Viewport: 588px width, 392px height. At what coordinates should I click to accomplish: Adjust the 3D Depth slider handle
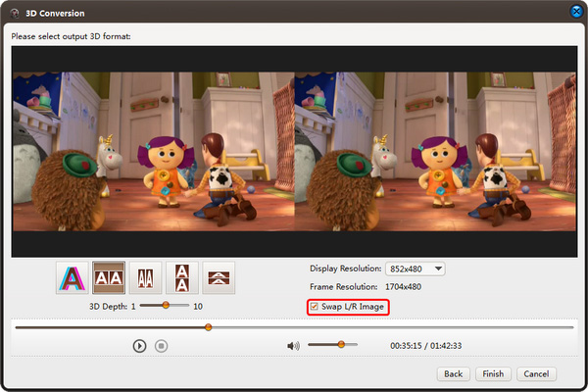[166, 306]
